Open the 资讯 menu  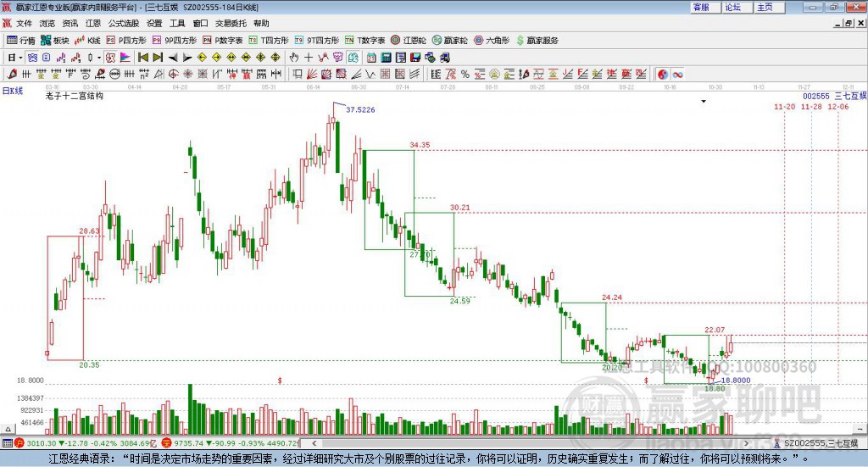[x=70, y=23]
